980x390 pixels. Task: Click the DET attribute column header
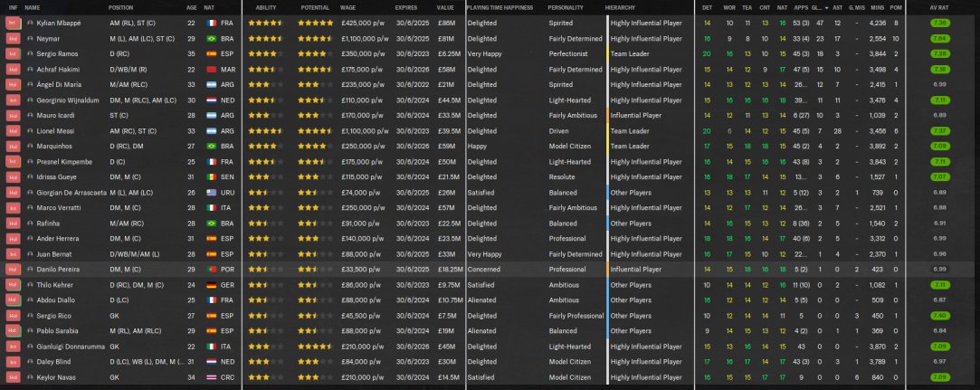[707, 7]
